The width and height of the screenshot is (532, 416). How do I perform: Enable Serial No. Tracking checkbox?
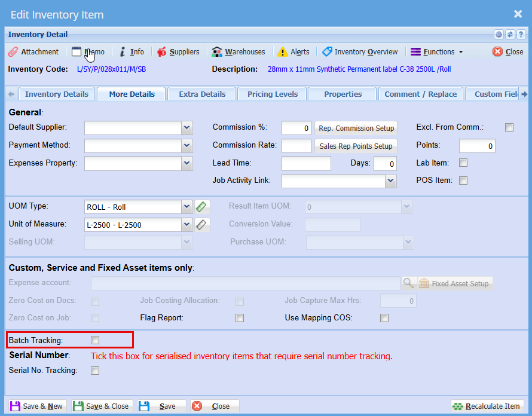(x=95, y=371)
